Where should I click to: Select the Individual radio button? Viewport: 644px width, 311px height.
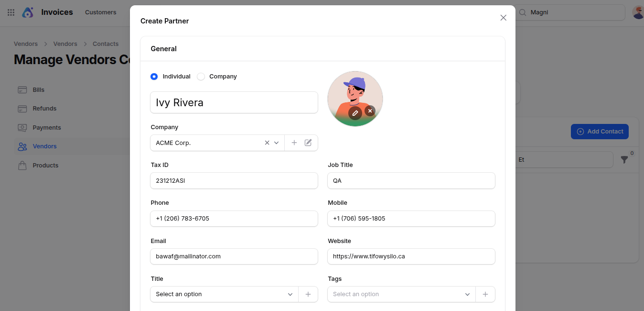click(x=154, y=76)
